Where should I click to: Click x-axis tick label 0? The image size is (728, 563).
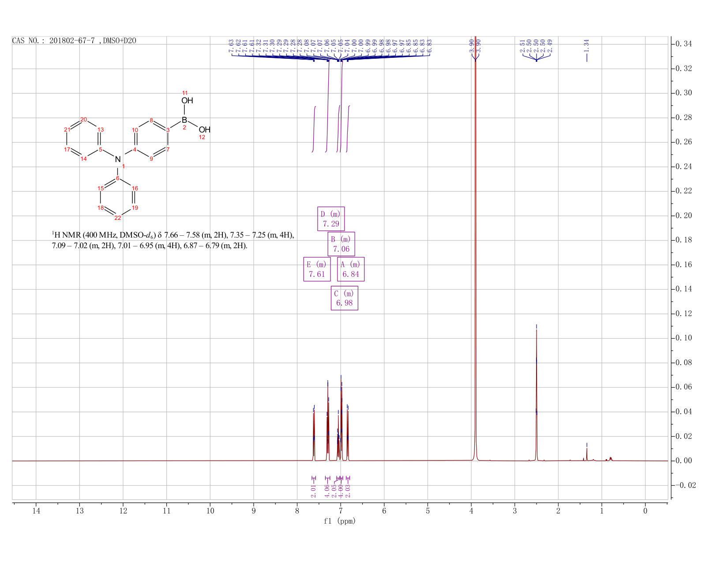[x=645, y=510]
